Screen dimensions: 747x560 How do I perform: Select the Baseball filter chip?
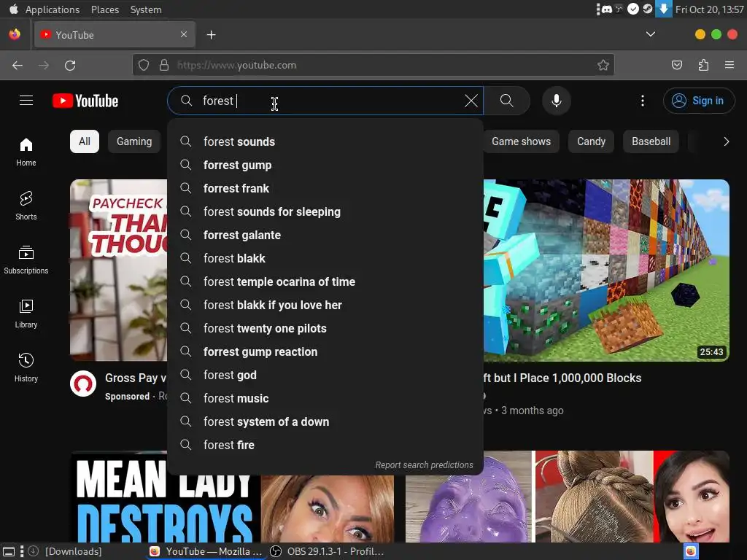(651, 141)
